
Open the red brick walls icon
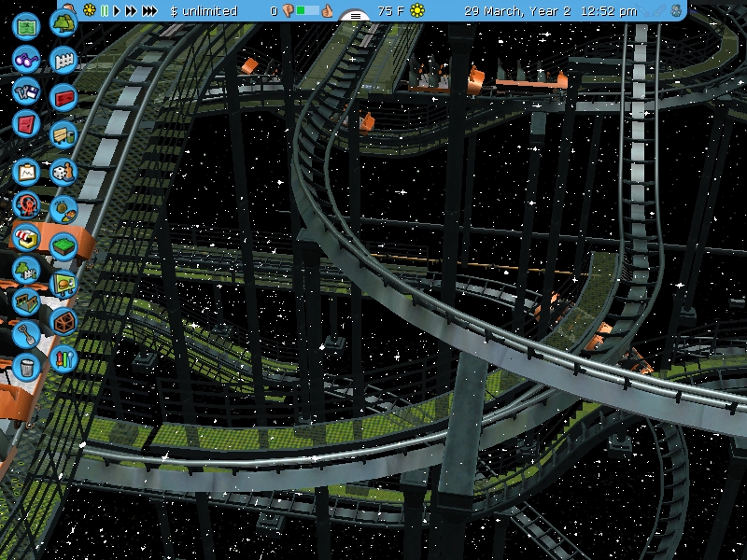[63, 98]
